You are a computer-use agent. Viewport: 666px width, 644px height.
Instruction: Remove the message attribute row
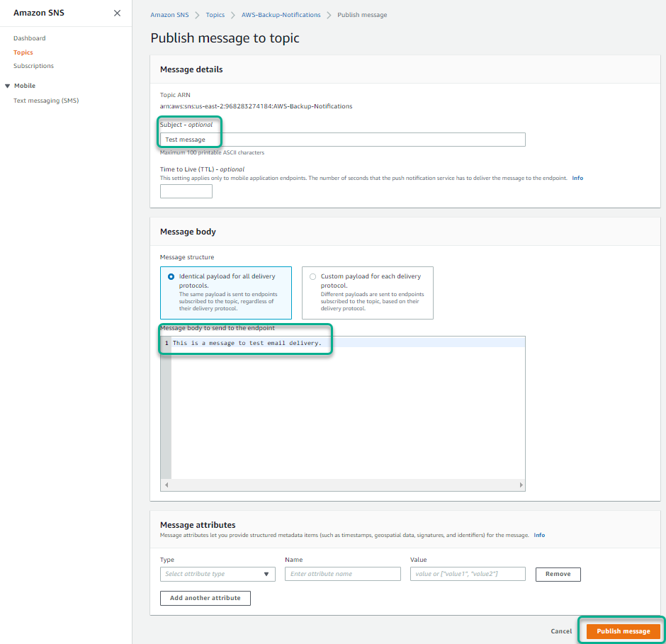click(558, 574)
